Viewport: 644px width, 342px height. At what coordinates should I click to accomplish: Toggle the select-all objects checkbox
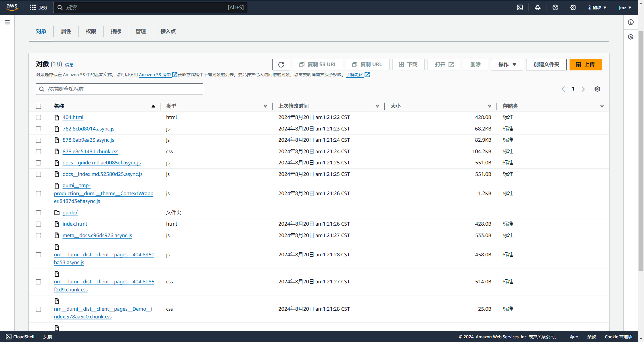coord(39,106)
